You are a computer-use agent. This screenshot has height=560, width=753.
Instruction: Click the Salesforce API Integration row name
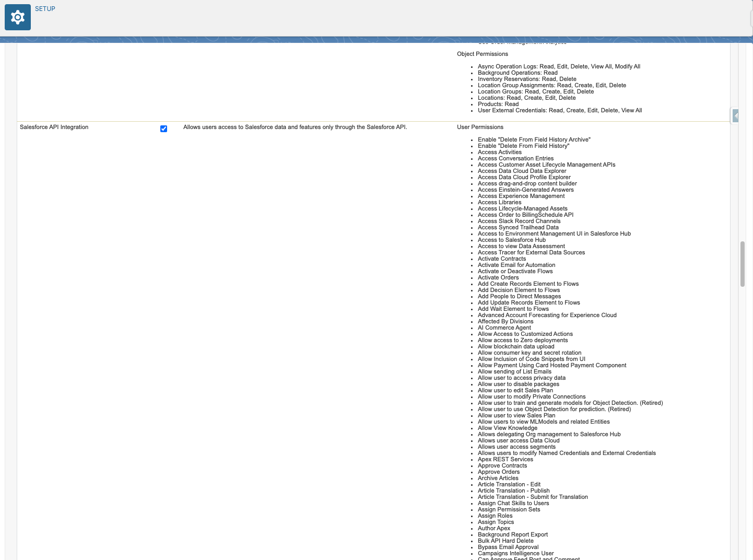pos(54,127)
